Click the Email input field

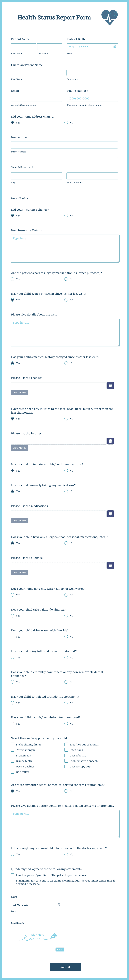pos(36,98)
